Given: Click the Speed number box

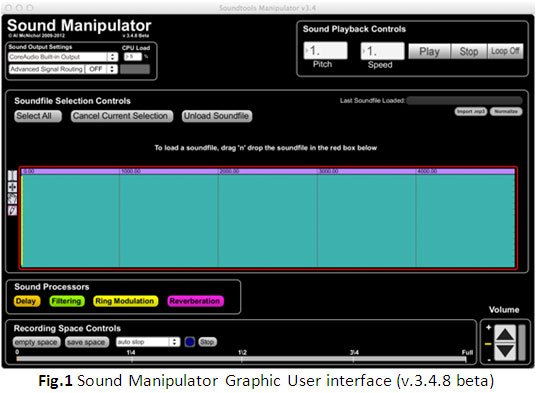Looking at the screenshot, I should 383,51.
